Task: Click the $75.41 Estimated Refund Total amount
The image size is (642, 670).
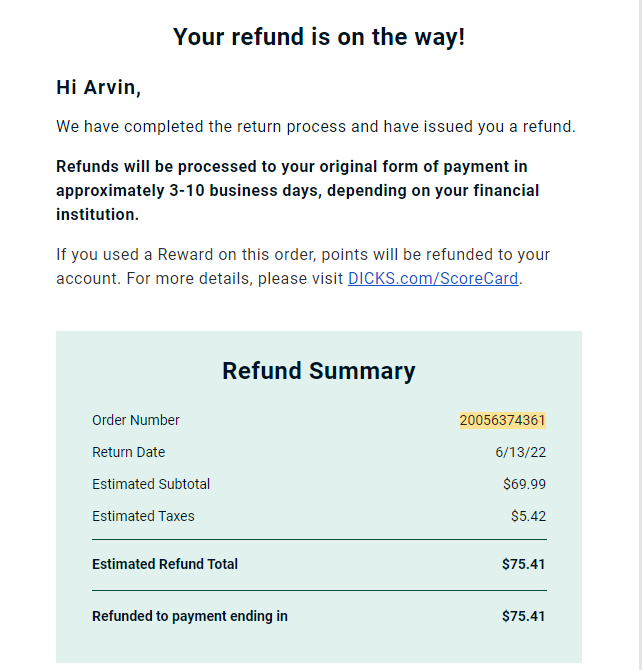Action: (524, 564)
